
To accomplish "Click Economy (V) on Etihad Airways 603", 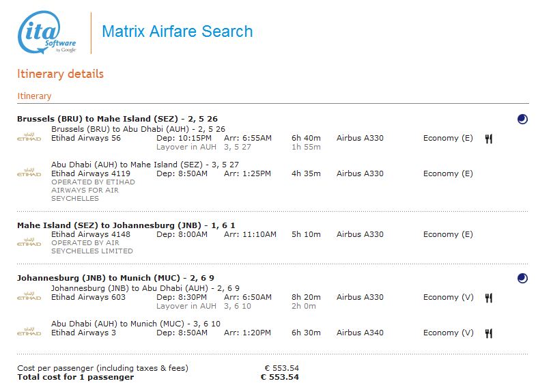I will coord(448,297).
